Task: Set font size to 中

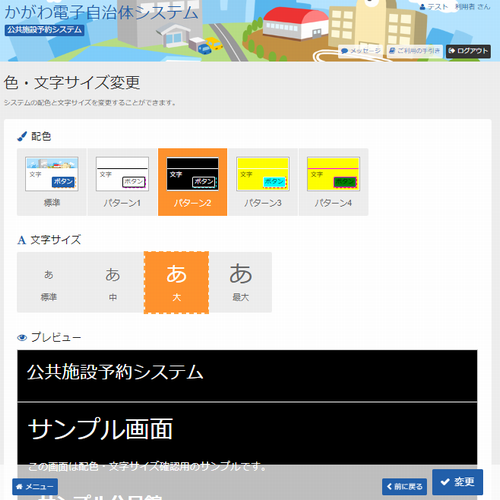Action: click(113, 282)
